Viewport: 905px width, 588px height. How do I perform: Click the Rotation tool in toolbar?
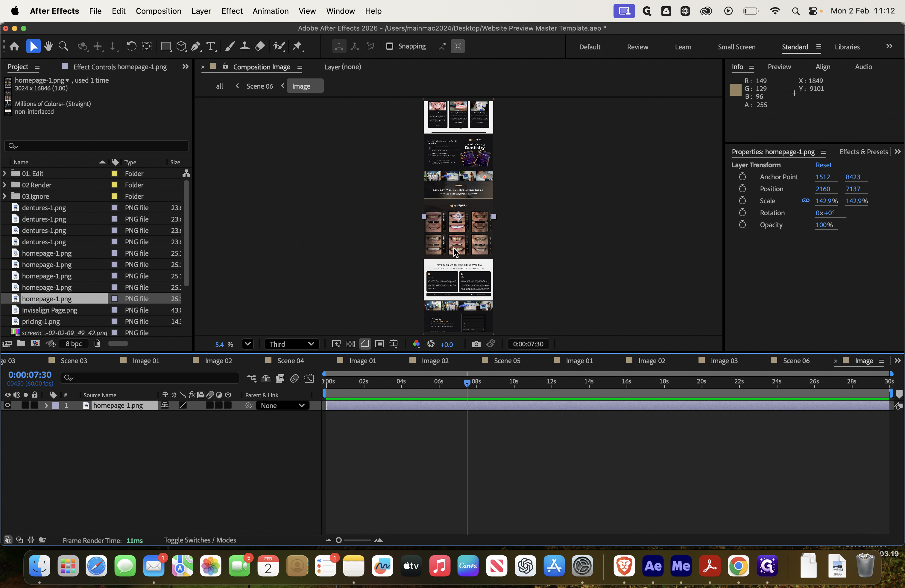tap(131, 46)
